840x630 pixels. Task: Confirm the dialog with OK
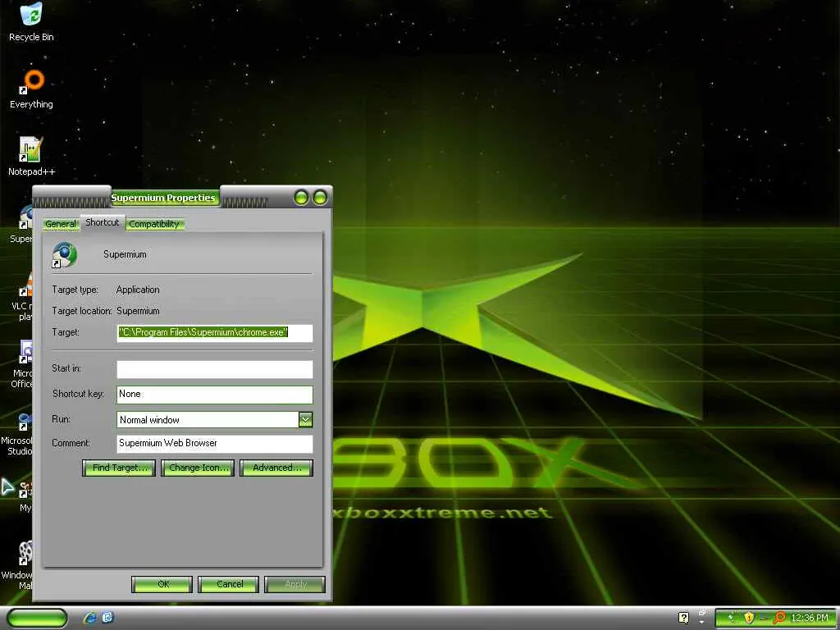click(x=162, y=584)
